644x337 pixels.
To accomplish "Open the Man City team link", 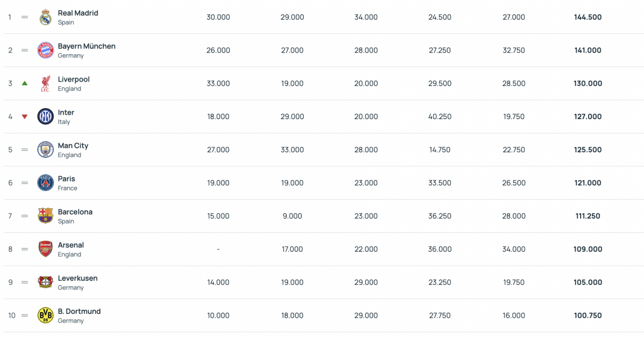I will click(x=73, y=145).
